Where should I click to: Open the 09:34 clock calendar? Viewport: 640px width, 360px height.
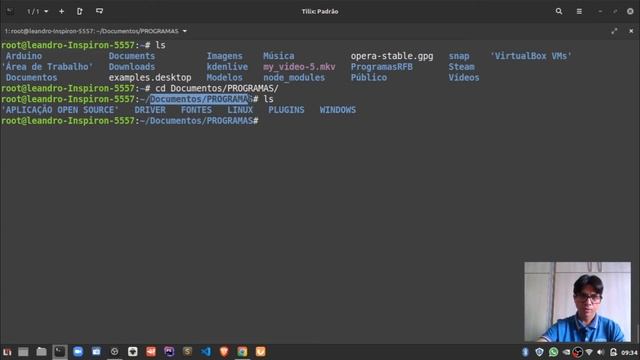pos(629,352)
